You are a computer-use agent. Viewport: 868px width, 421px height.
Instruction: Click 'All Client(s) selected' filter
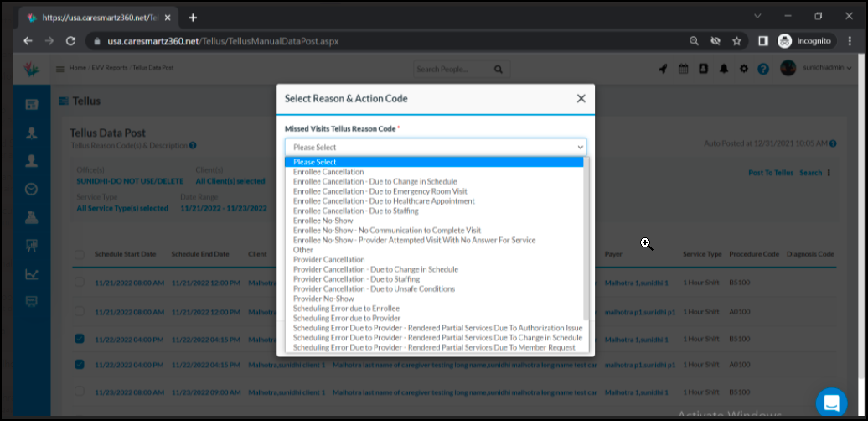230,181
